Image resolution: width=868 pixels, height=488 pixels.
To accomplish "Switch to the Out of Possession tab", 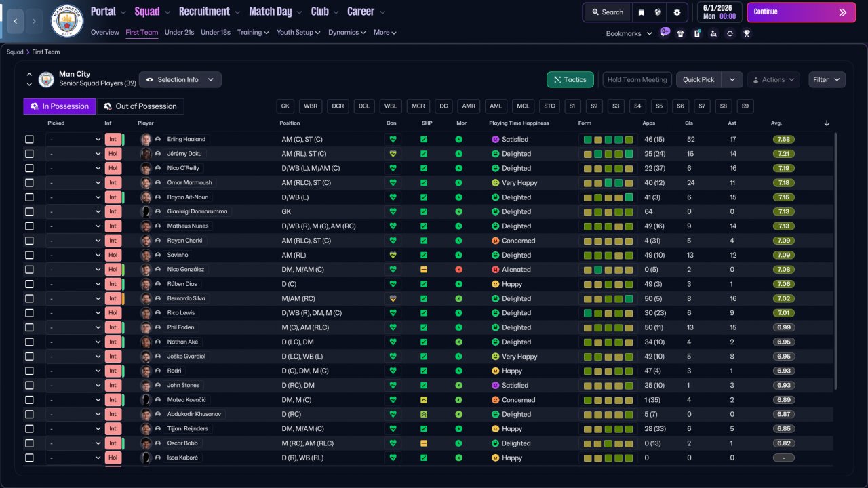I will pos(140,106).
